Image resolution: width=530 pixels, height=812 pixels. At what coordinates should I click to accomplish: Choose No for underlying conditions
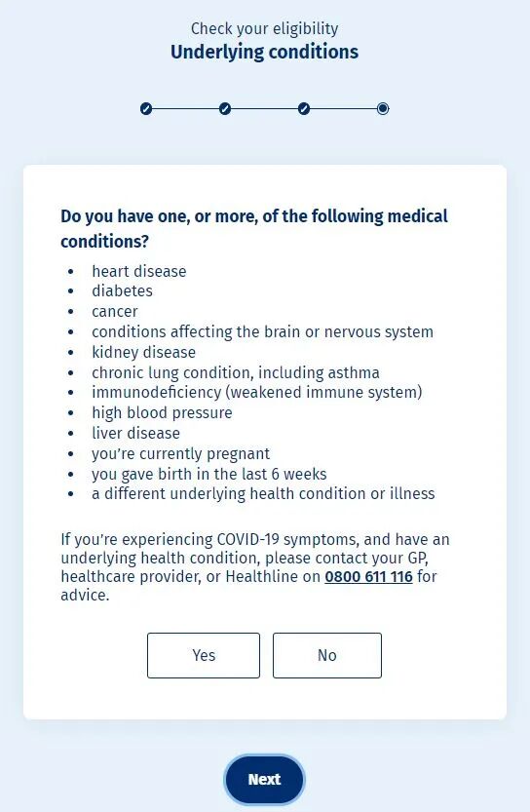tap(327, 655)
